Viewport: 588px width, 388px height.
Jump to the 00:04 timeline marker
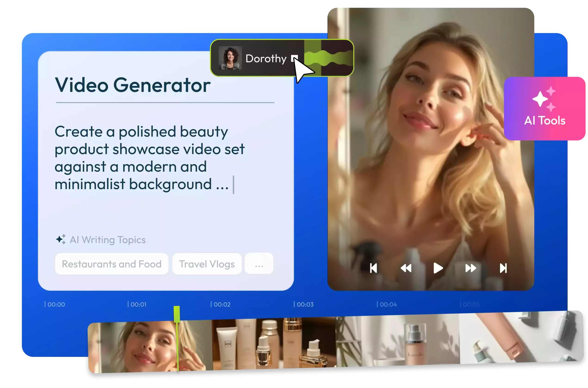[x=388, y=304]
